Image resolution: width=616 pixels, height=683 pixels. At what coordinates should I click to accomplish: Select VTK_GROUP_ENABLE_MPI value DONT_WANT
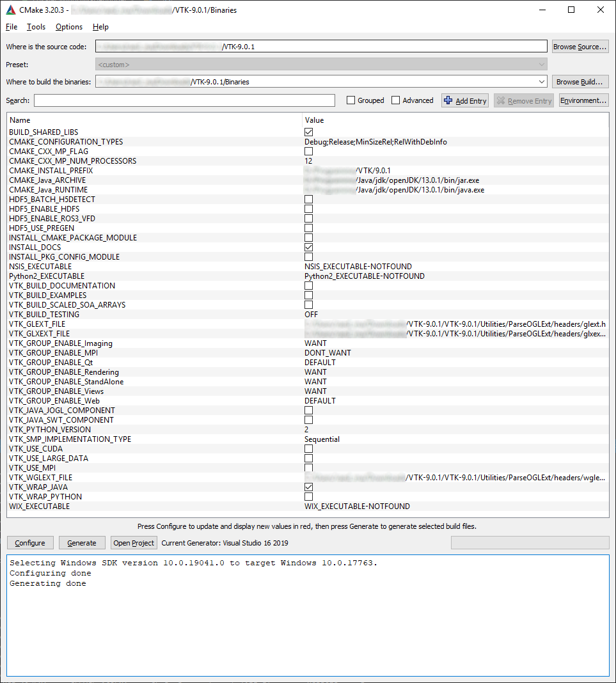point(328,353)
